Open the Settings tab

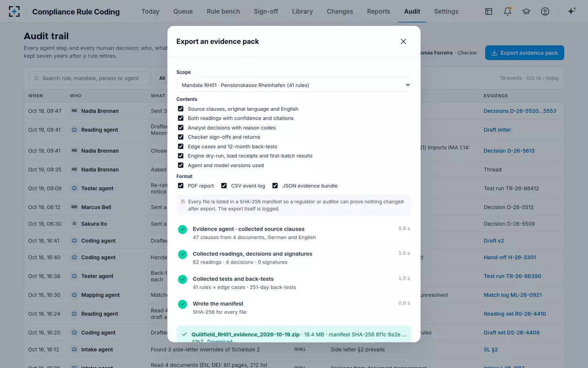[x=446, y=11]
